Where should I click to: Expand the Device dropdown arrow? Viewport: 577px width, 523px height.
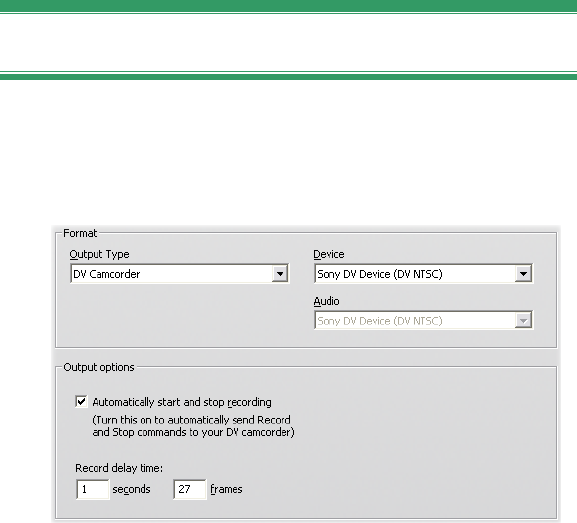click(523, 274)
